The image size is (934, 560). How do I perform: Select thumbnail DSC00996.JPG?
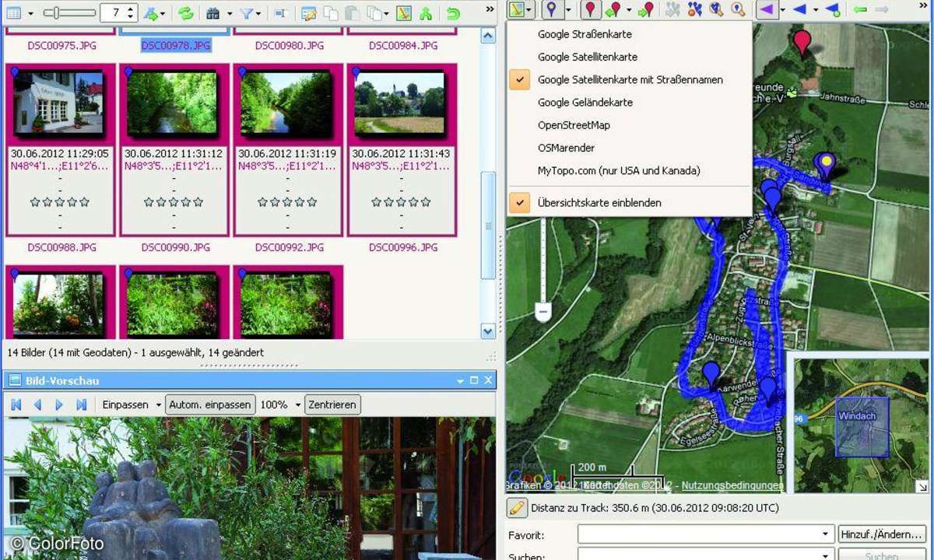[x=402, y=149]
